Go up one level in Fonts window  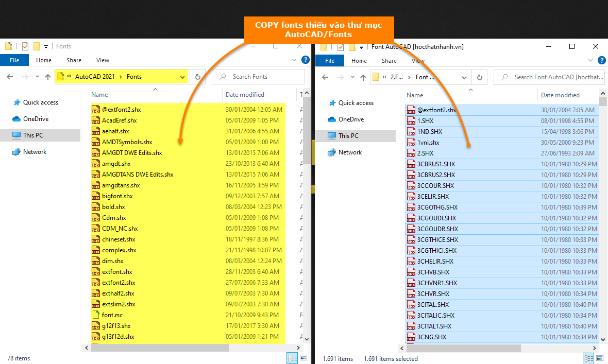coord(48,77)
